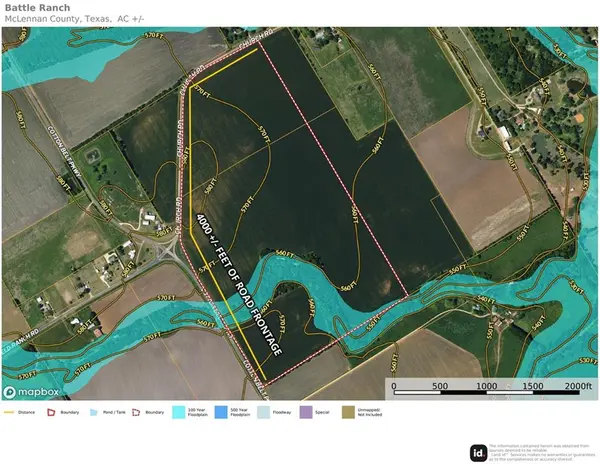Screen dimensions: 600x464
Task: Click the McLennan County, Texas subtitle
Action: (75, 19)
